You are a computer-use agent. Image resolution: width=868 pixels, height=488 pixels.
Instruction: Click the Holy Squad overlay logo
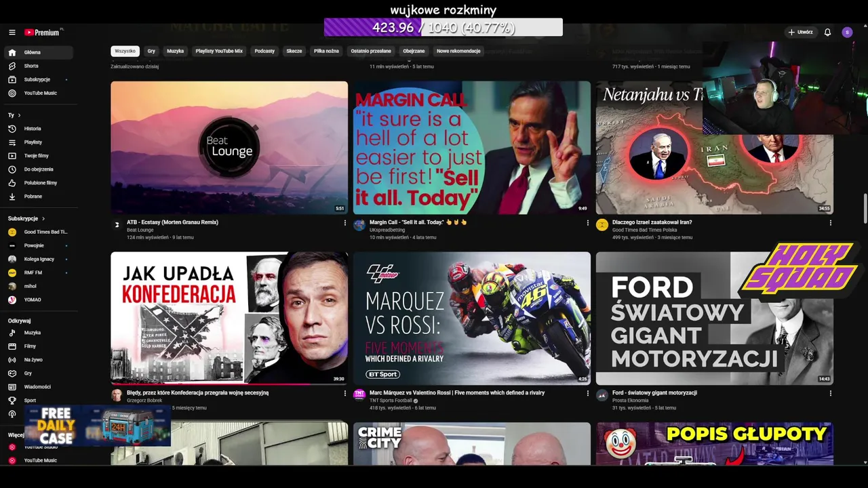(x=799, y=270)
